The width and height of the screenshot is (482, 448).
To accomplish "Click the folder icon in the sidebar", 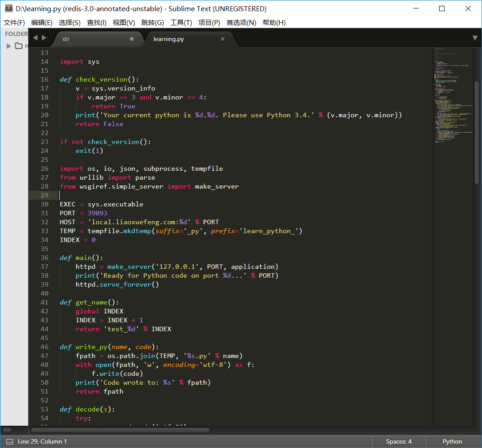I will point(19,45).
